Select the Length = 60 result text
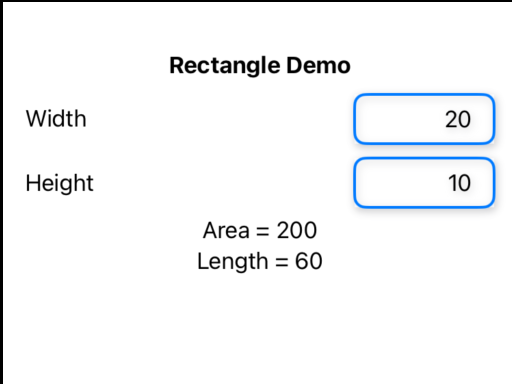The height and width of the screenshot is (384, 512). pos(260,261)
